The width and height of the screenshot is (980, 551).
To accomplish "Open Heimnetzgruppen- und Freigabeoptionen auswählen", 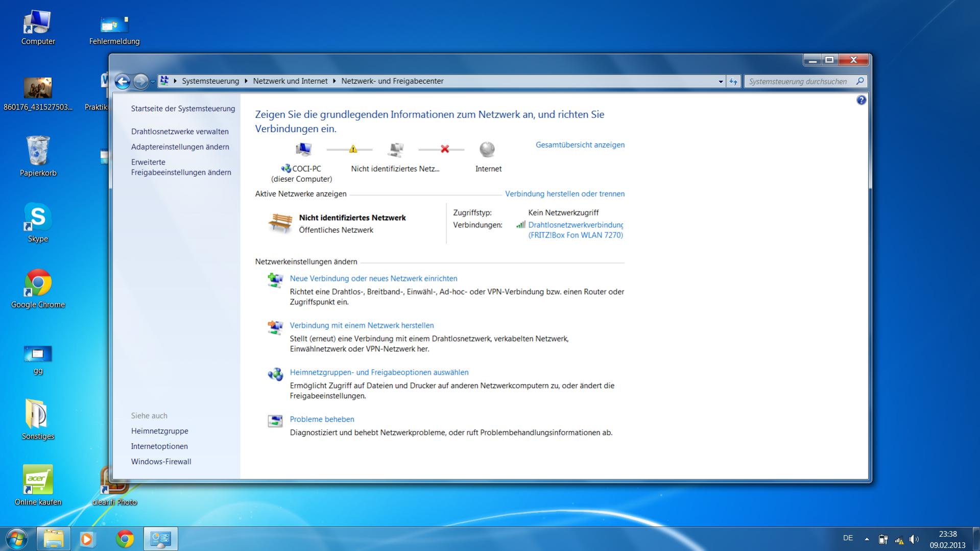I will coord(379,372).
